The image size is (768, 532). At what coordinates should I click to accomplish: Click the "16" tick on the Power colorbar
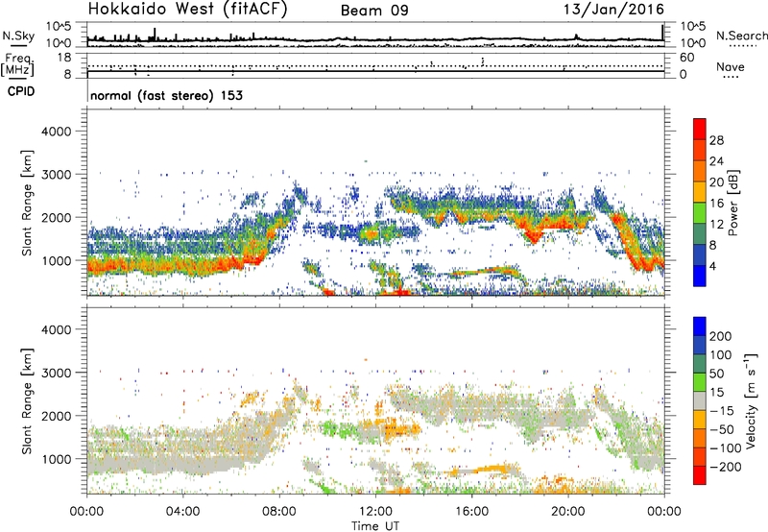coord(716,204)
